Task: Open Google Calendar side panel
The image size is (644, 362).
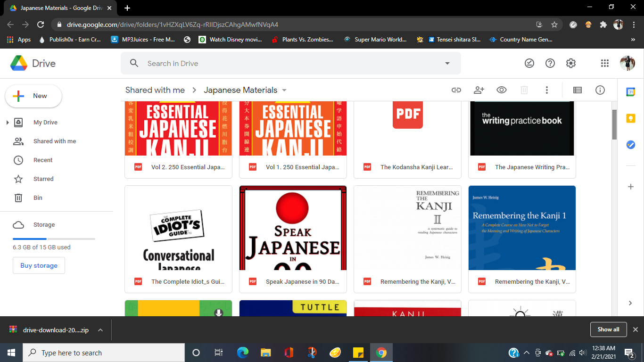Action: pyautogui.click(x=631, y=92)
